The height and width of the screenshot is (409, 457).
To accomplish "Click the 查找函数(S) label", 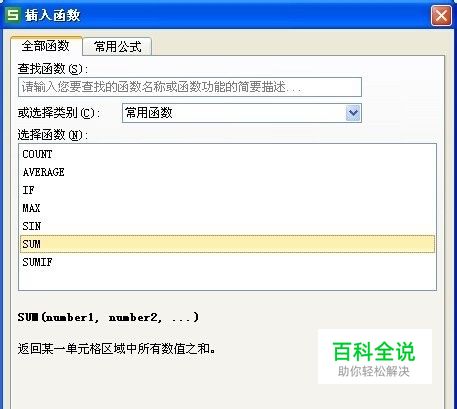I will tap(53, 69).
